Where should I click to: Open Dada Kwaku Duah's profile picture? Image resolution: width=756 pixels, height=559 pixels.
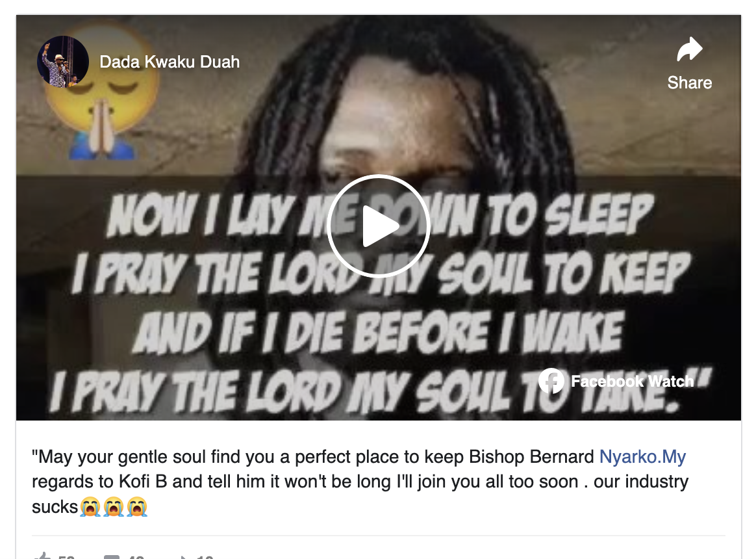coord(63,62)
